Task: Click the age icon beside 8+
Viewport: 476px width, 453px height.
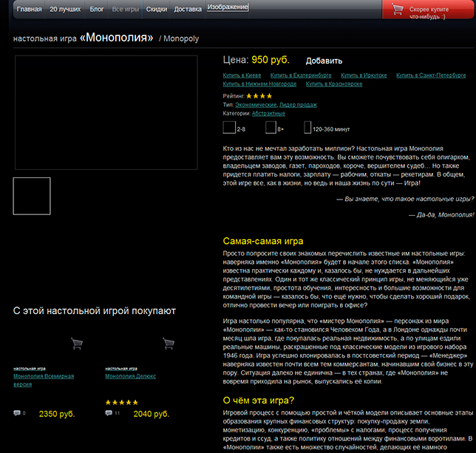Action: point(271,127)
